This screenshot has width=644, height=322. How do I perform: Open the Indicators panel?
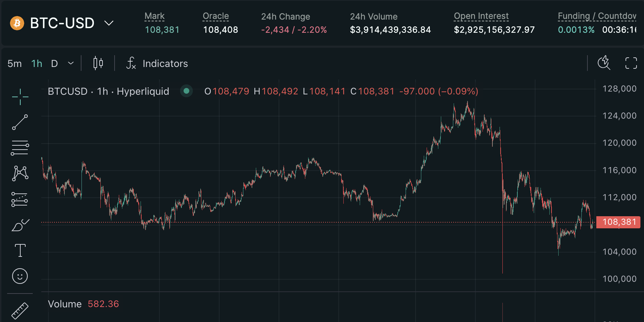(157, 63)
